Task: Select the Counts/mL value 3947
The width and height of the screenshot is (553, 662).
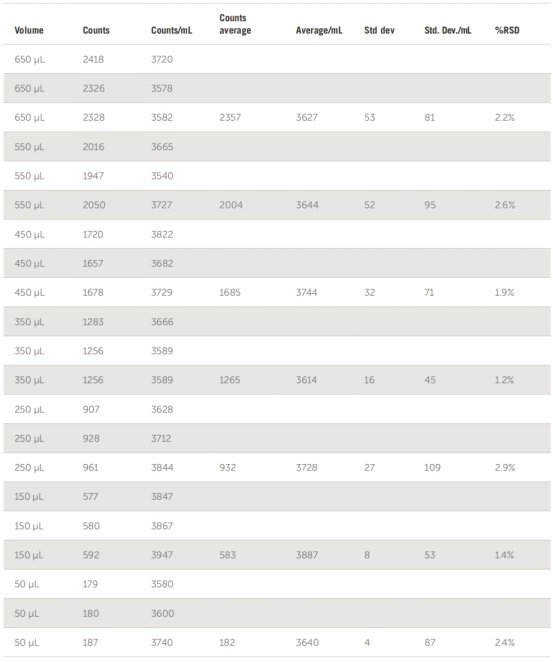Action: pos(162,555)
